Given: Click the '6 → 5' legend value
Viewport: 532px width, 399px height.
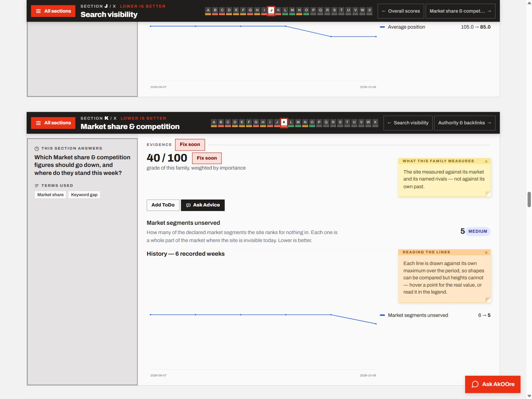Looking at the screenshot, I should 484,315.
